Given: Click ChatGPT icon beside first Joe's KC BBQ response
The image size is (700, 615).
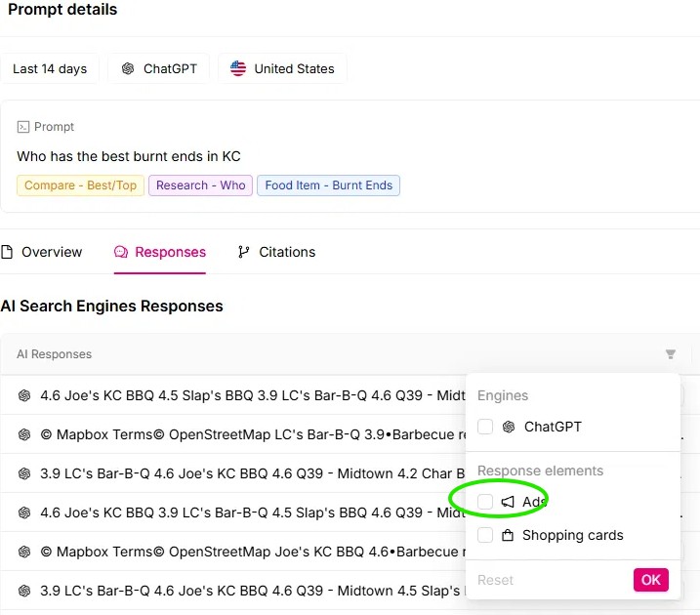Looking at the screenshot, I should coord(24,395).
